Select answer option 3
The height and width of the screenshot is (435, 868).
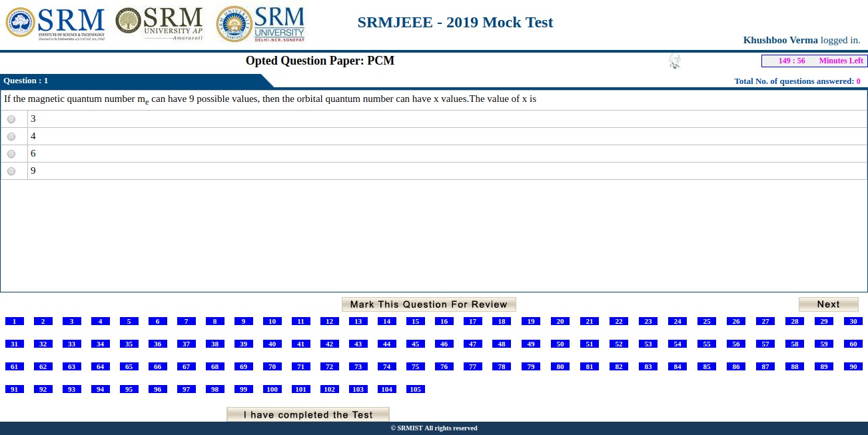click(x=11, y=119)
